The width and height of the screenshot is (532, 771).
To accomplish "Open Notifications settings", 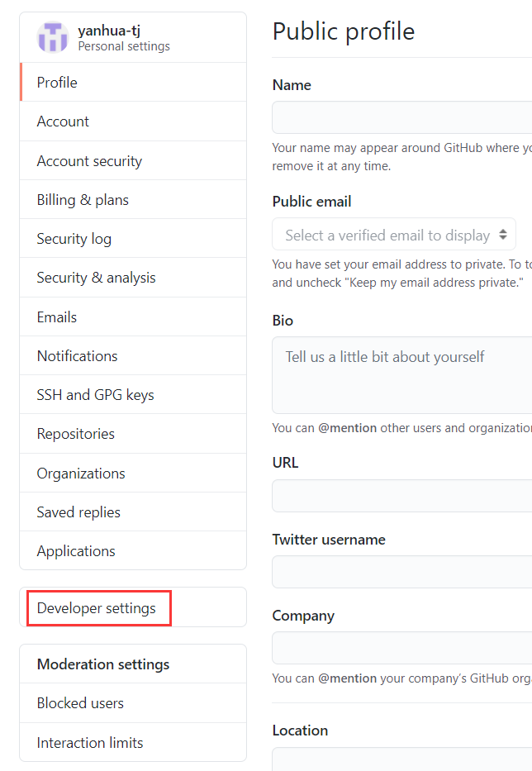I will [x=133, y=355].
